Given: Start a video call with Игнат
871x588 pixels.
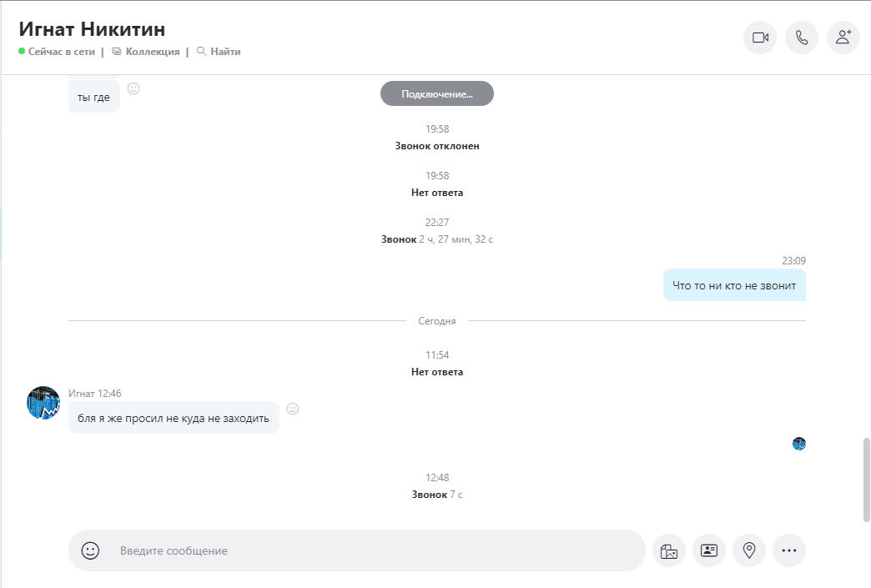Looking at the screenshot, I should tap(760, 38).
